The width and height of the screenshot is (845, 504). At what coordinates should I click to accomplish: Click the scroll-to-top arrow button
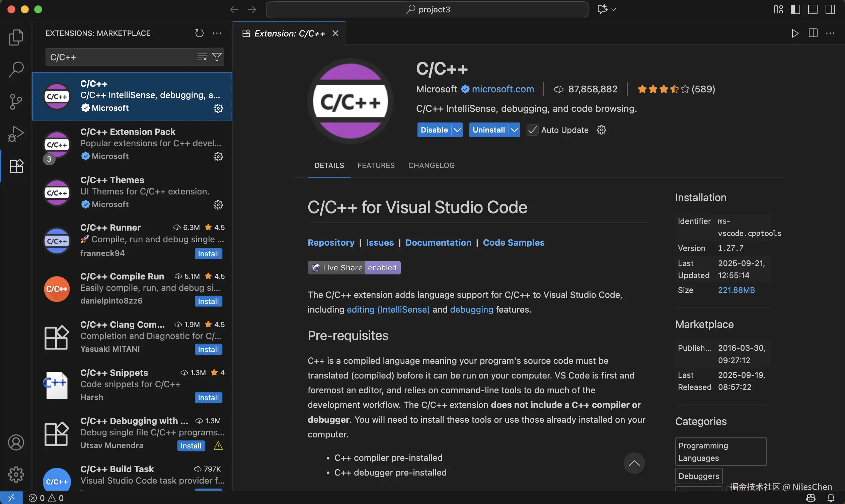634,463
